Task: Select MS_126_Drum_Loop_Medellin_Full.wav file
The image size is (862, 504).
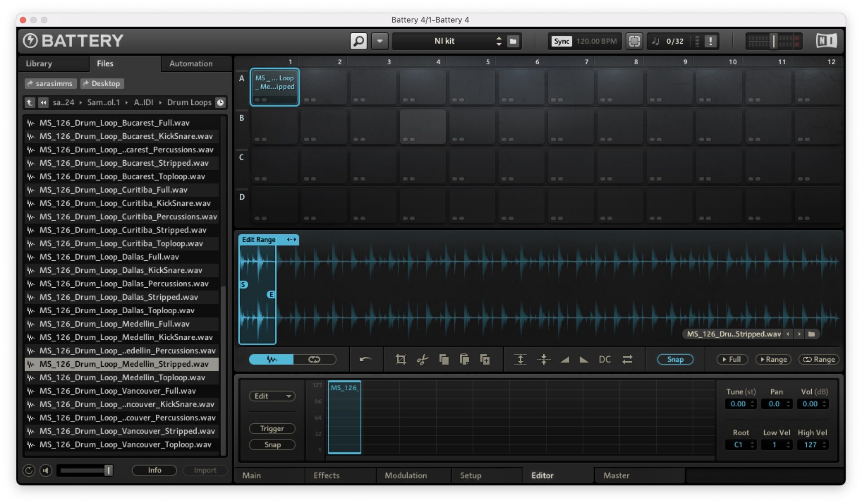Action: point(121,324)
